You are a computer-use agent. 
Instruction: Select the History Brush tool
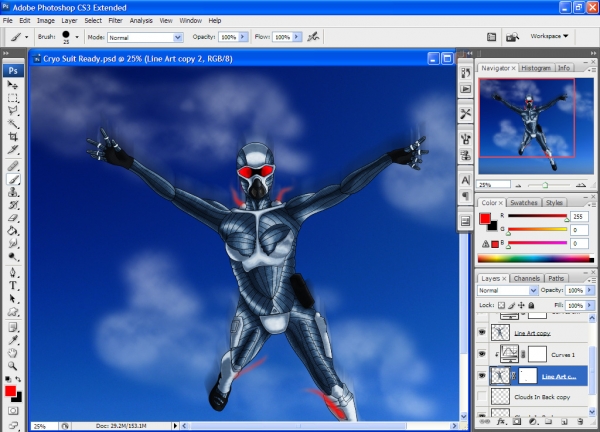click(13, 205)
